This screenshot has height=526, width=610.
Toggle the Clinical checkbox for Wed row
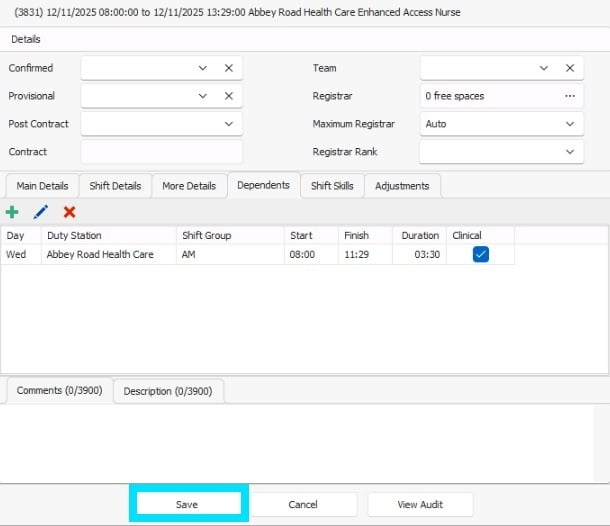[x=480, y=255]
